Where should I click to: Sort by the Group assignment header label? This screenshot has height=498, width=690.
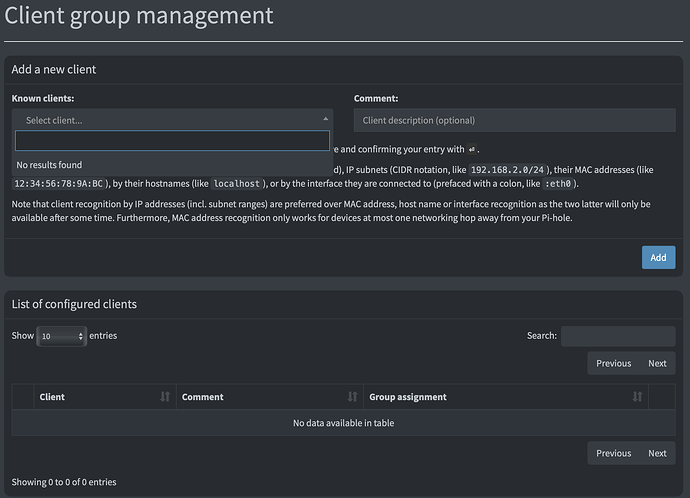[408, 397]
